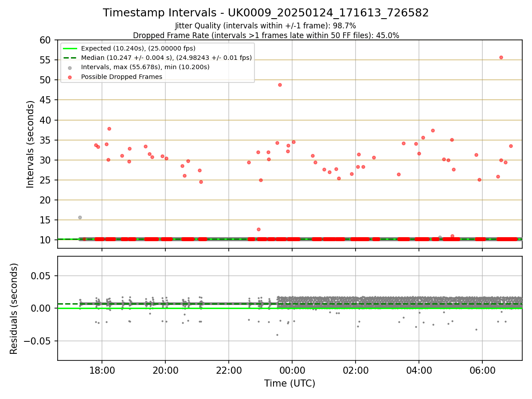532x399 pixels.
Task: Click the "Time (UTC)" x-axis label
Action: point(290,383)
